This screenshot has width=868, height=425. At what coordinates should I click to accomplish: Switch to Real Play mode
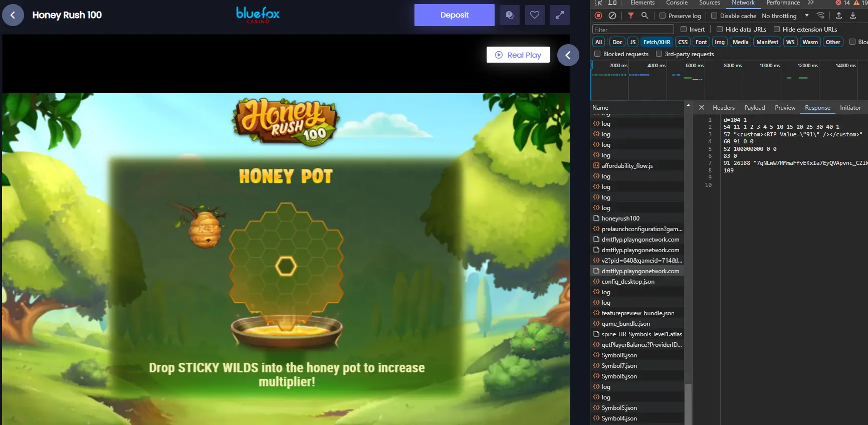(518, 55)
